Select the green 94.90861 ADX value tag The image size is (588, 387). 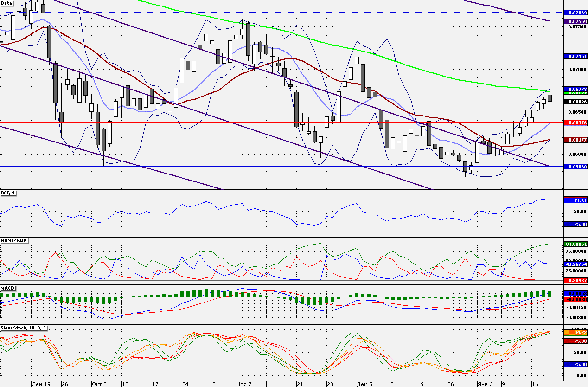pos(575,244)
